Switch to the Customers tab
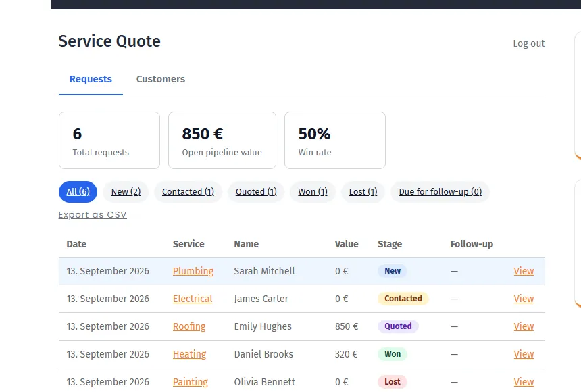This screenshot has height=392, width=581. click(160, 79)
